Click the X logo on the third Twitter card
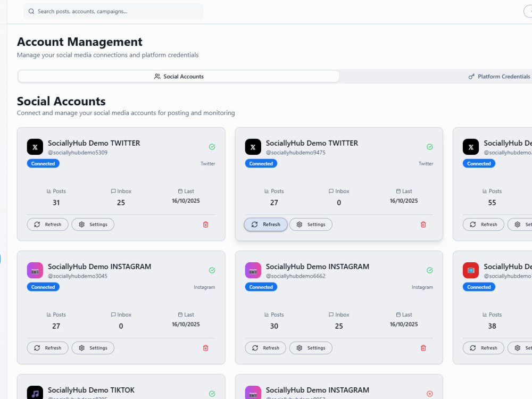This screenshot has width=532, height=399. click(471, 147)
